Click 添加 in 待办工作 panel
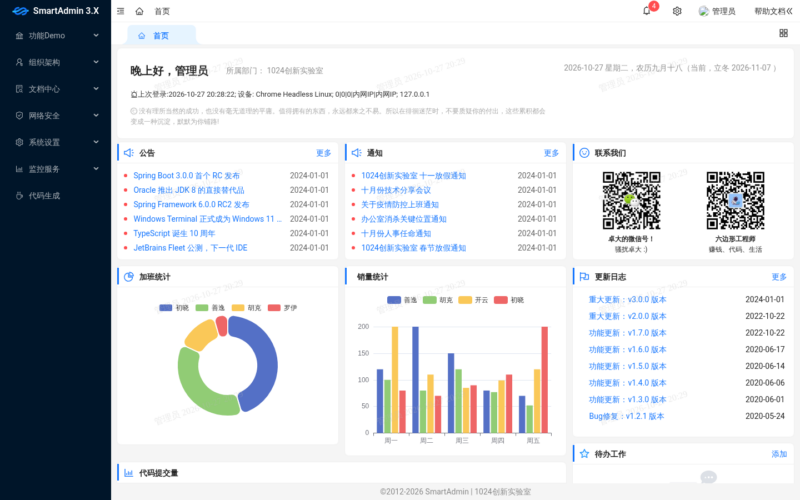The height and width of the screenshot is (500, 800). point(779,454)
